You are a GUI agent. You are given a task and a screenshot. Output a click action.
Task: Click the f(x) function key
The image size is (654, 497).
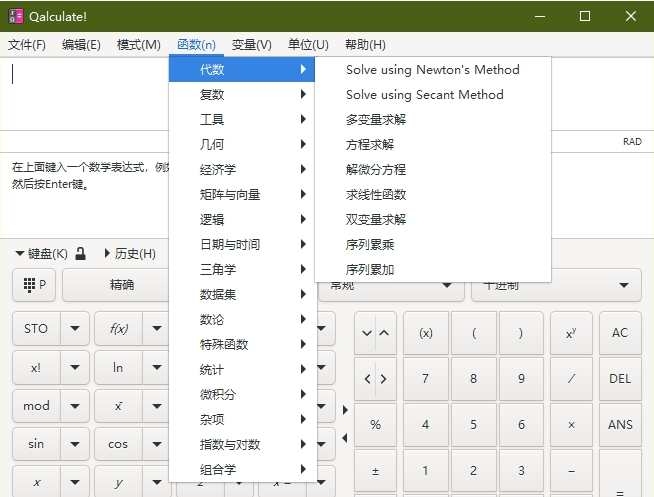click(x=118, y=329)
